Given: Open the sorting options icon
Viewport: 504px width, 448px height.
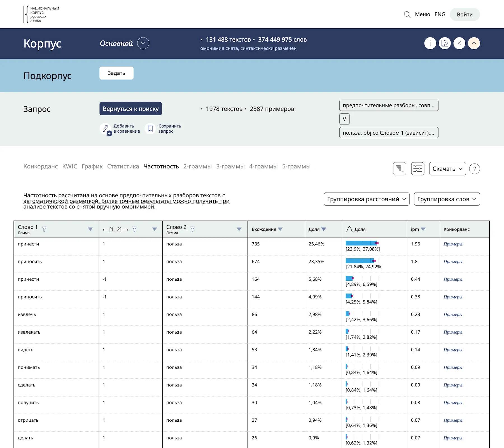Looking at the screenshot, I should click(400, 169).
